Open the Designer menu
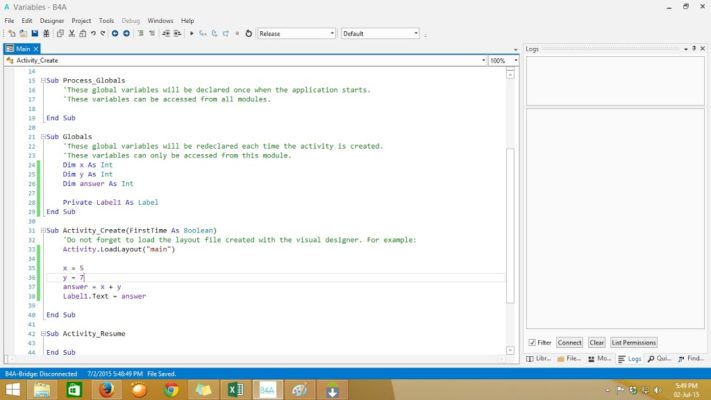The height and width of the screenshot is (400, 711). 52,21
